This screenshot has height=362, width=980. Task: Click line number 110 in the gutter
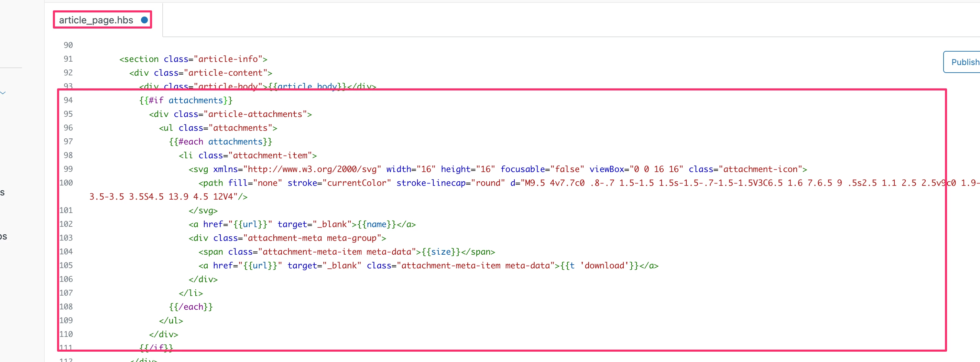click(x=66, y=334)
